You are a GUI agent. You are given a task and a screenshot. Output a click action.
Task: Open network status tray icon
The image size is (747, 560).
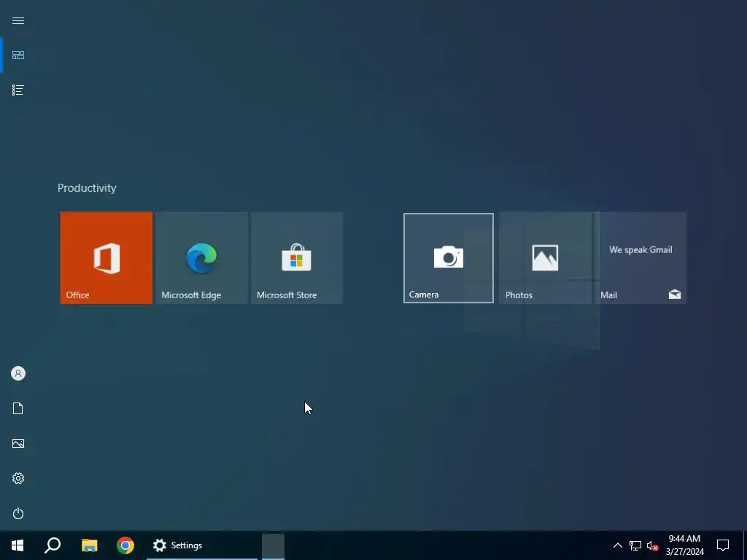pos(635,545)
